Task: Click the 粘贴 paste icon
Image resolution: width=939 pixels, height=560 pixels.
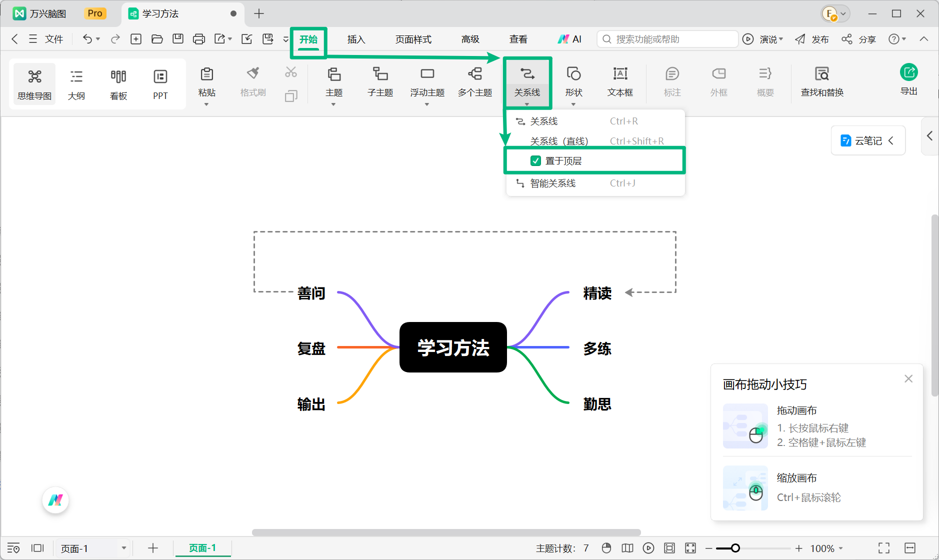Action: point(206,74)
